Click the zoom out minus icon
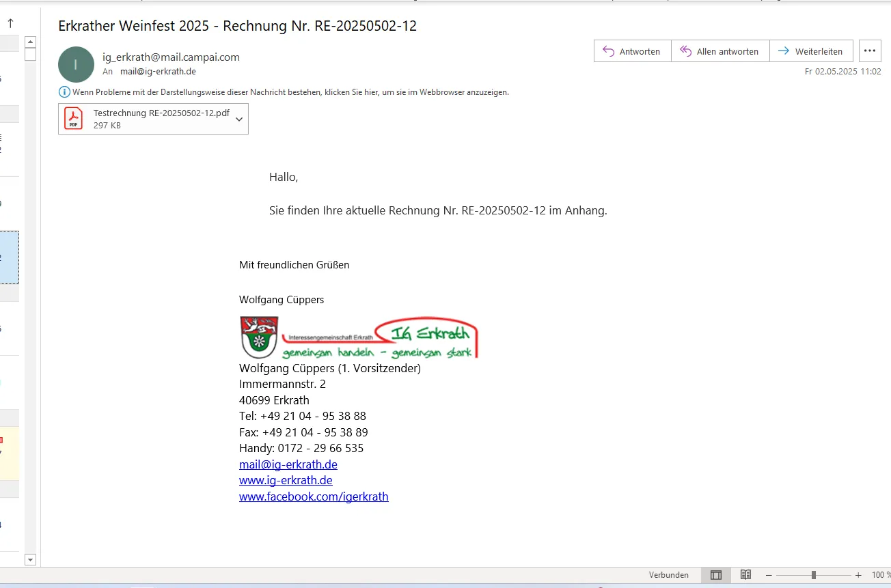This screenshot has height=588, width=891. tap(769, 575)
